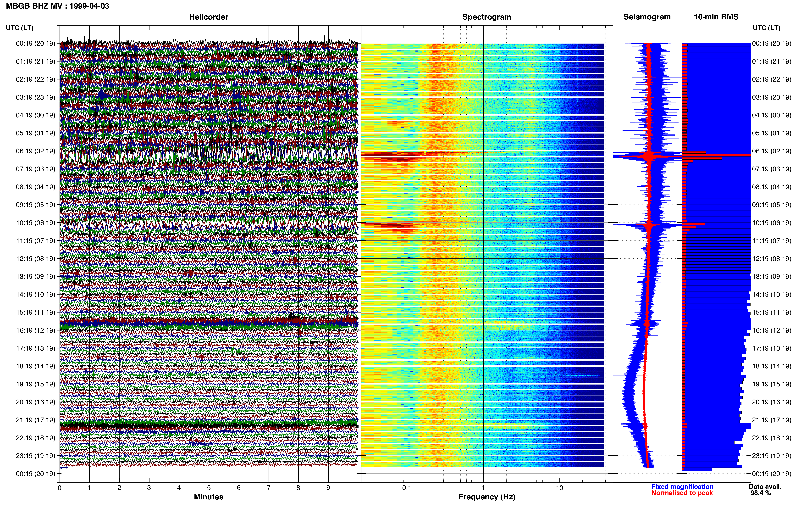Select the "Spectrogram" panel heading
This screenshot has width=812, height=508.
click(x=487, y=17)
